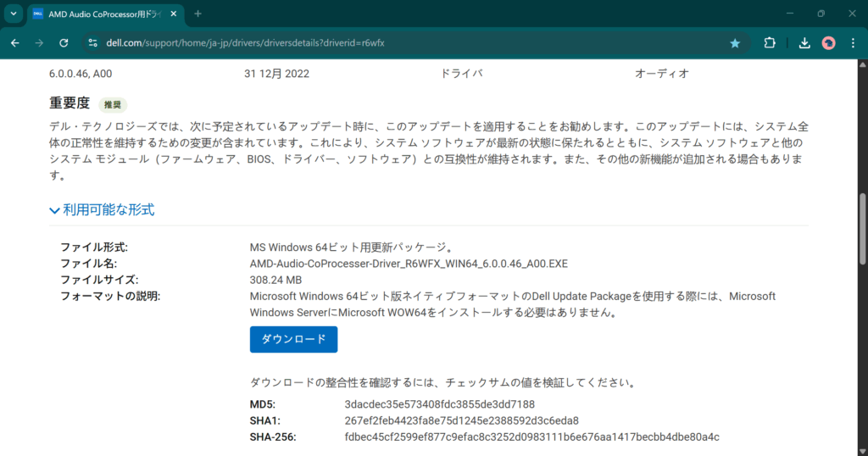868x456 pixels.
Task: Select the SHA-256 checksum value
Action: click(531, 437)
